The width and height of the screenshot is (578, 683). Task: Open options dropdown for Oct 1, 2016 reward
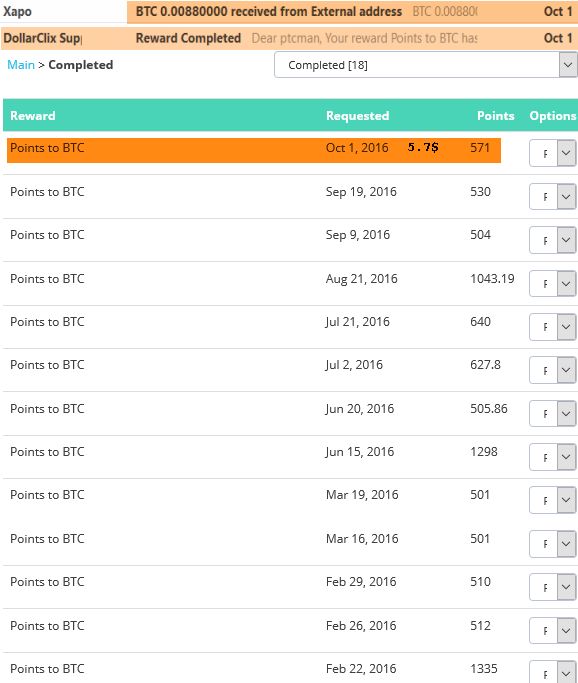click(553, 153)
